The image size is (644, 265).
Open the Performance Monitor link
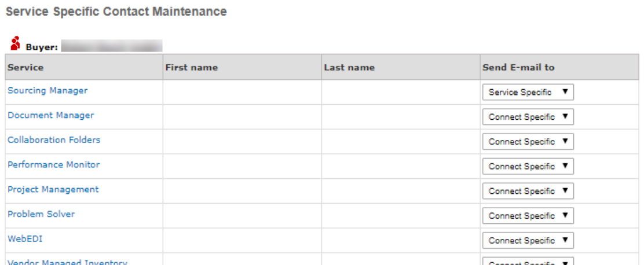[x=54, y=164]
